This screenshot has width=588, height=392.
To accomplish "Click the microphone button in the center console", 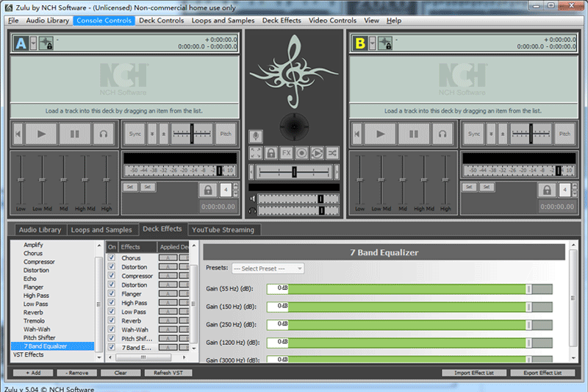I will coord(256,136).
